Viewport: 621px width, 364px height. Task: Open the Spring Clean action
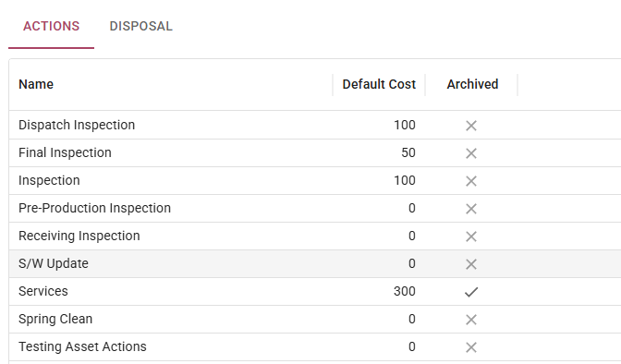55,319
